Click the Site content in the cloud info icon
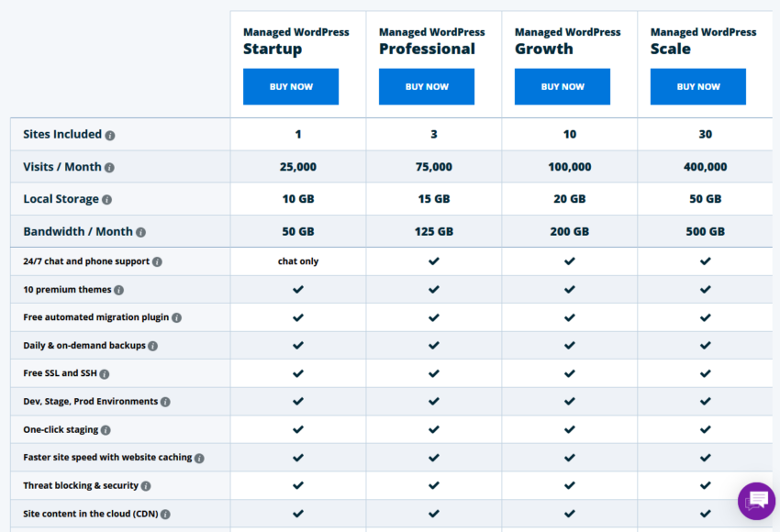The width and height of the screenshot is (780, 532). click(x=164, y=514)
